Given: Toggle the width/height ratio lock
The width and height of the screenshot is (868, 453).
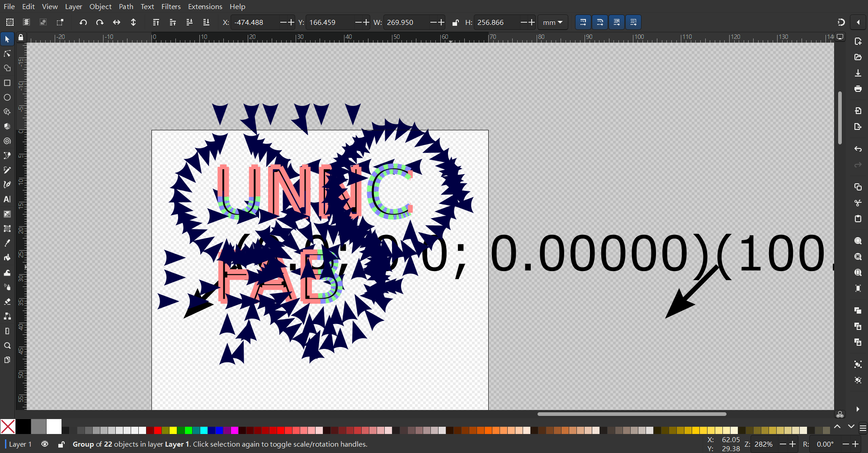Looking at the screenshot, I should pyautogui.click(x=456, y=22).
